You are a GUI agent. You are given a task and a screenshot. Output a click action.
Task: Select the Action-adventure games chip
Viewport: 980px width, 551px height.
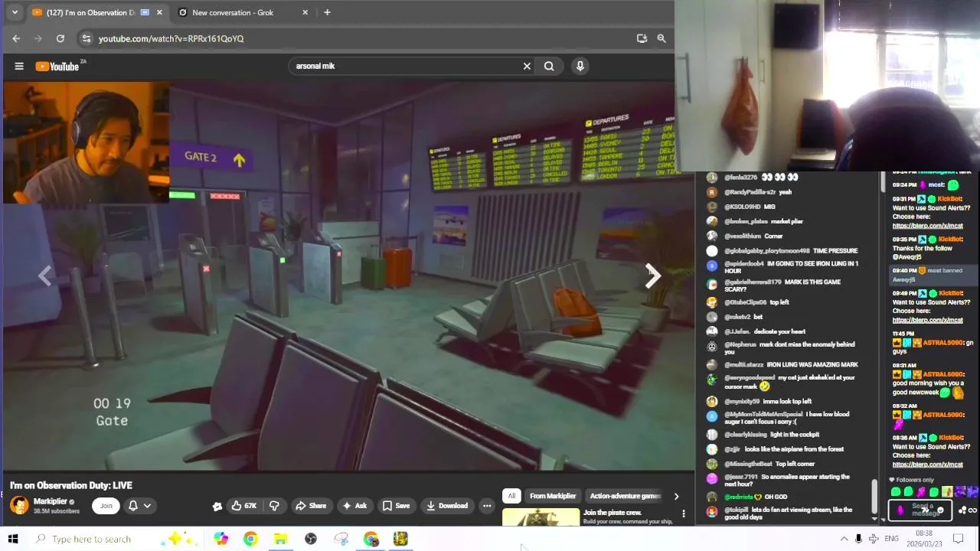[625, 496]
